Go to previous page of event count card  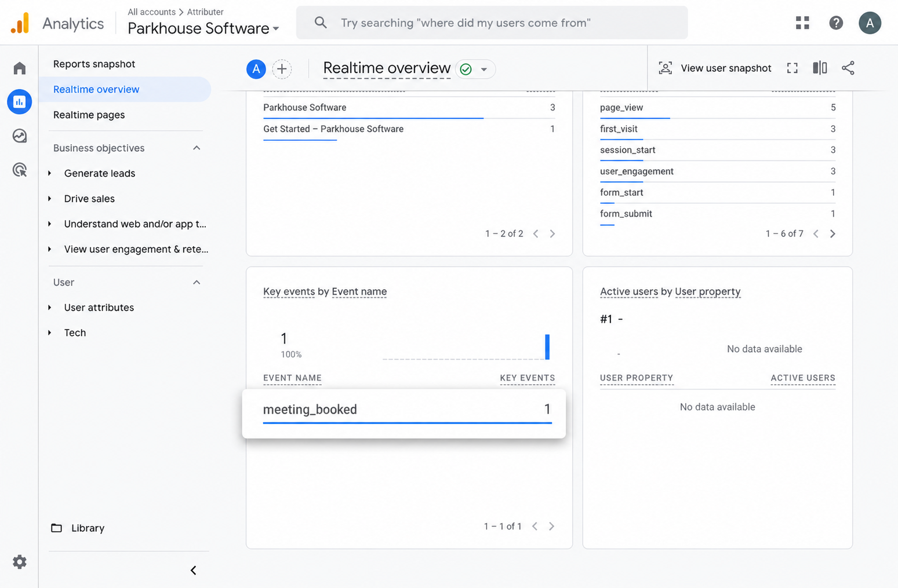point(816,233)
